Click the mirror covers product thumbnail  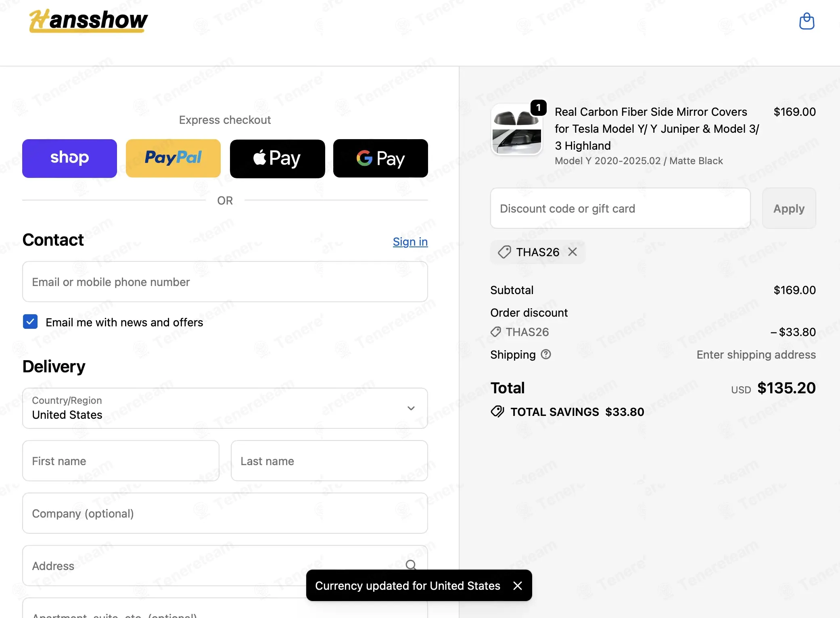pyautogui.click(x=517, y=129)
